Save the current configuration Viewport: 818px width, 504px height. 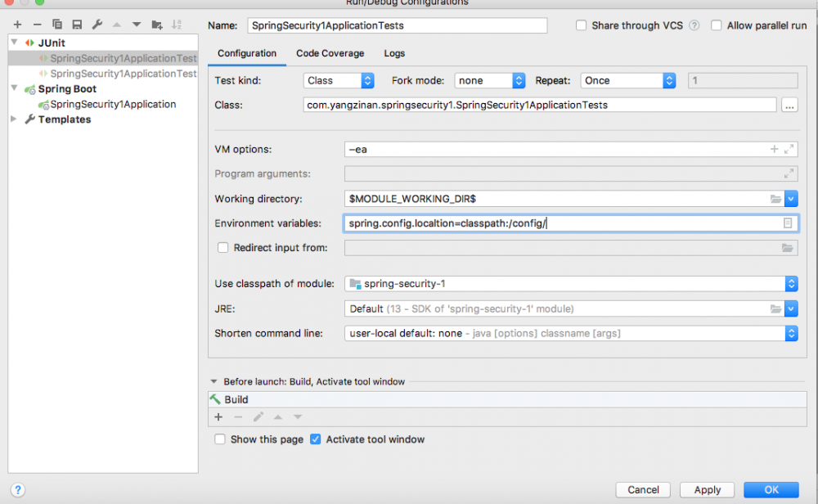[76, 24]
